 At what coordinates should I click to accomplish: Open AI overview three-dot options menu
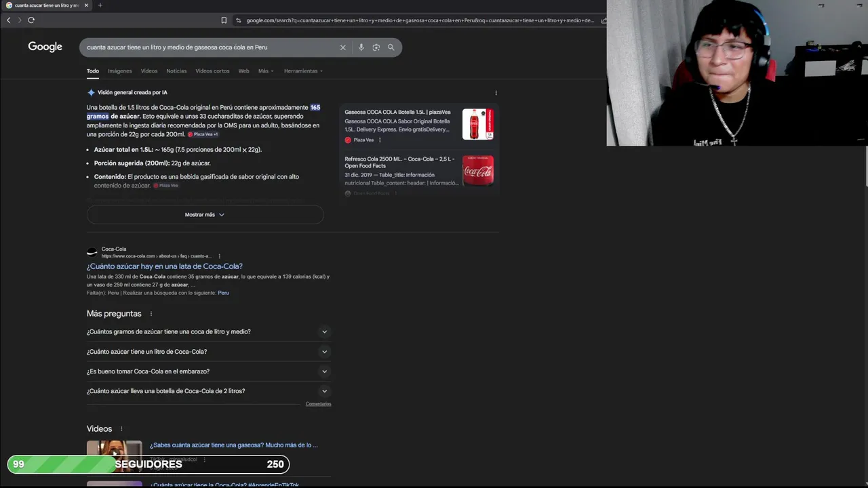click(x=496, y=93)
